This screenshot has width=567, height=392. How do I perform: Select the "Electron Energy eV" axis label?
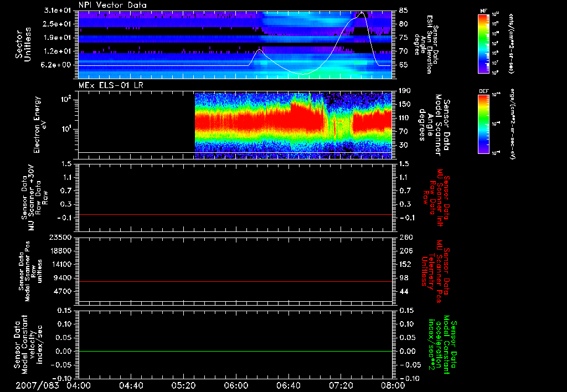40,125
